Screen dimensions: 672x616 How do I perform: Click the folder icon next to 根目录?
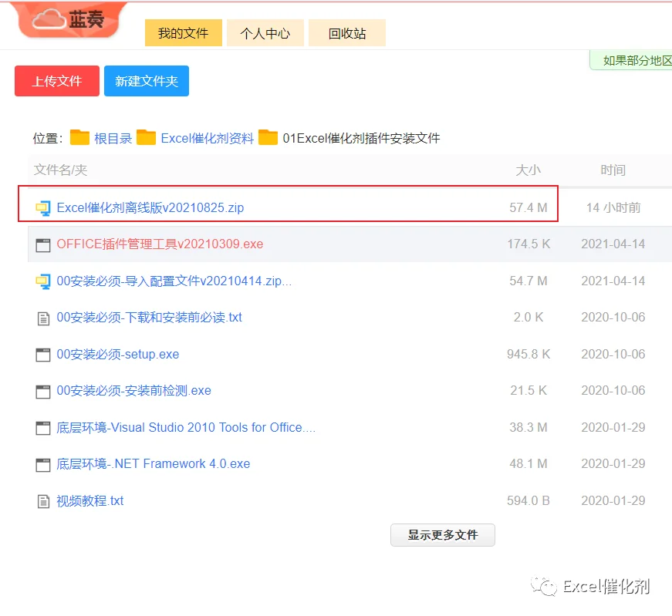[79, 137]
